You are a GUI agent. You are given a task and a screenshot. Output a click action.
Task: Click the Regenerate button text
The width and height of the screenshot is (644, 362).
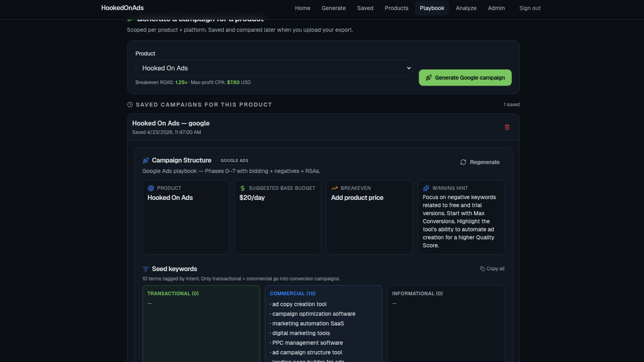click(x=485, y=162)
